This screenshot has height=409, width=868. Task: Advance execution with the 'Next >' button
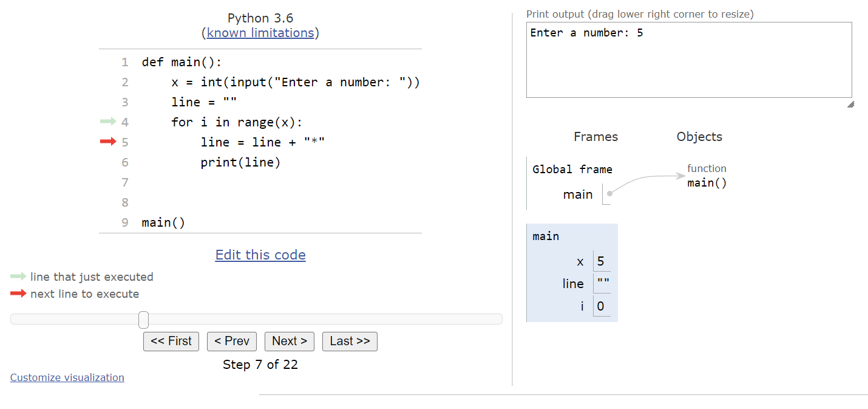tap(289, 341)
